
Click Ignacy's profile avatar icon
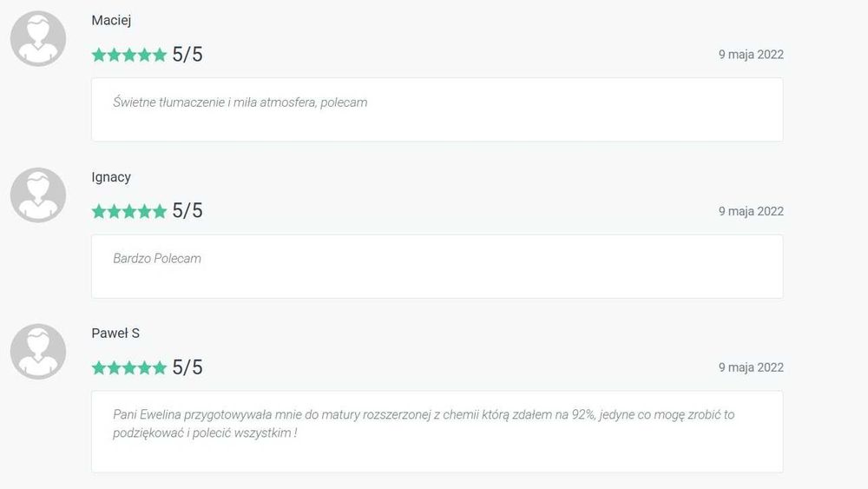[38, 195]
